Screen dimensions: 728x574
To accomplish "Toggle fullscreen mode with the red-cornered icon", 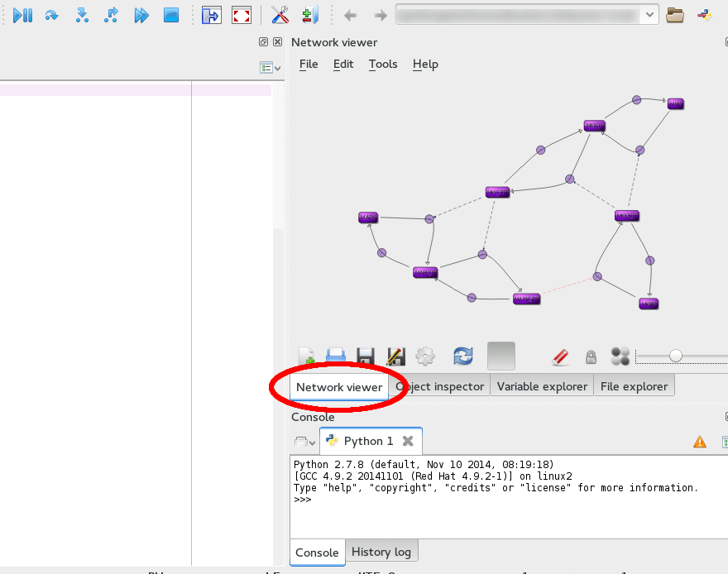I will pos(242,14).
